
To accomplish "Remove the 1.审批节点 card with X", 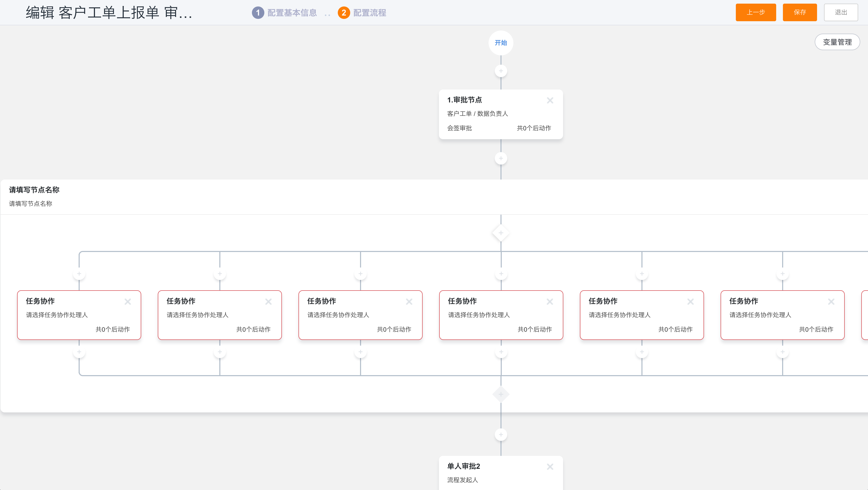I will tap(550, 100).
